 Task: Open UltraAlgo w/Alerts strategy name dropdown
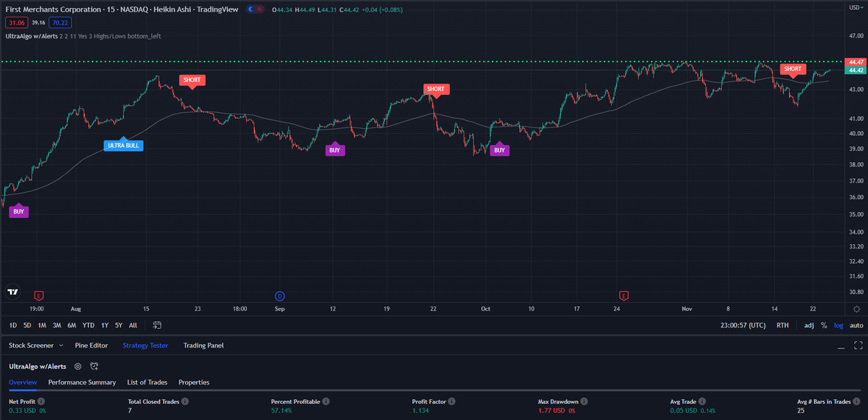click(x=38, y=366)
